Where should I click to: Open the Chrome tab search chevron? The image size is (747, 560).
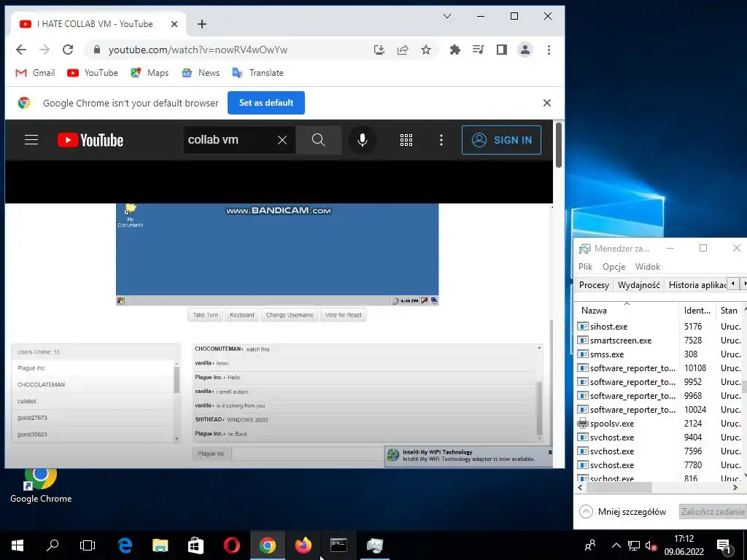point(447,16)
